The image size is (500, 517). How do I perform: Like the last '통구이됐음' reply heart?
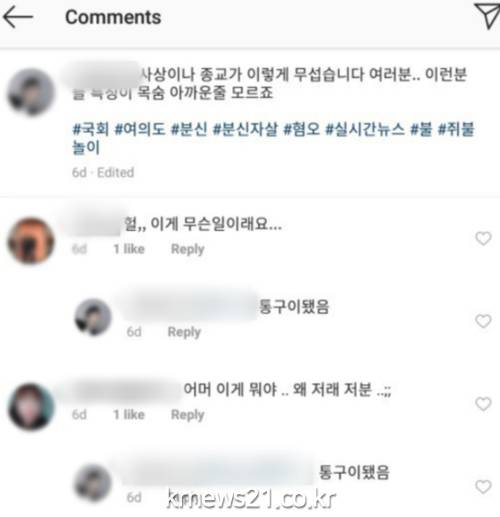click(x=483, y=487)
